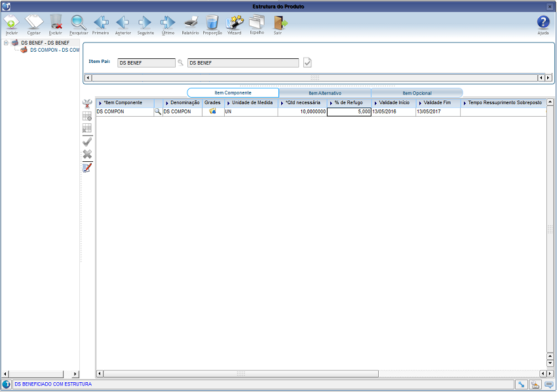Click the confirm document icon beside DS BENEF
The width and height of the screenshot is (557, 392).
307,62
